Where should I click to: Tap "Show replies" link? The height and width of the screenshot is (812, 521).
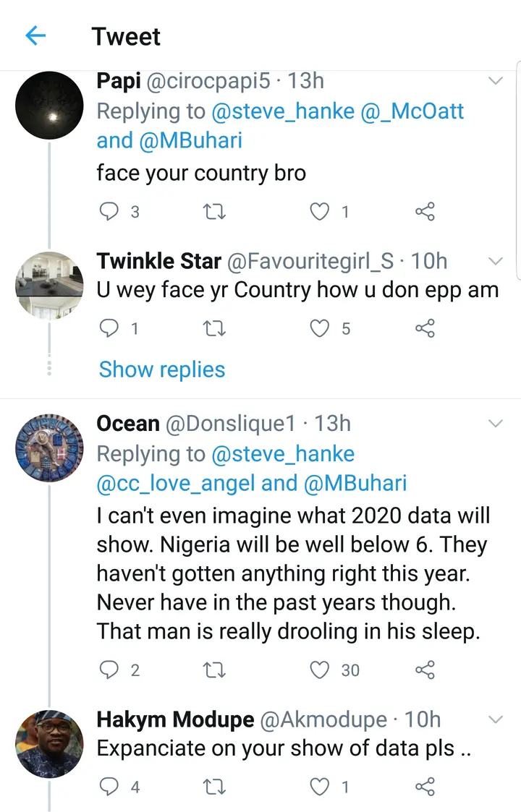coord(162,369)
